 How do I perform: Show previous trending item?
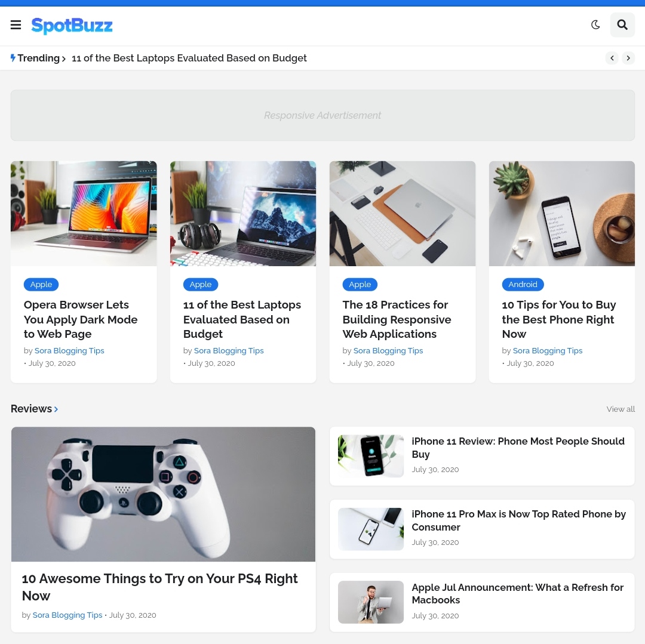[x=612, y=58]
